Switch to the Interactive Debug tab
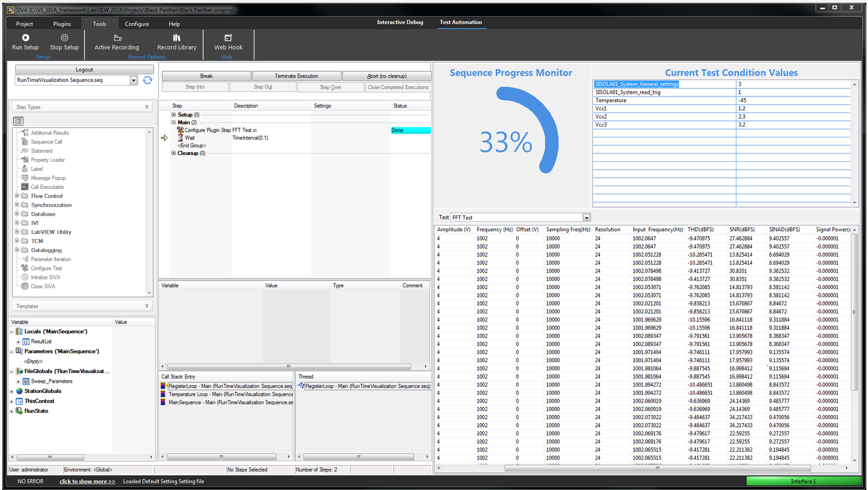 click(400, 22)
